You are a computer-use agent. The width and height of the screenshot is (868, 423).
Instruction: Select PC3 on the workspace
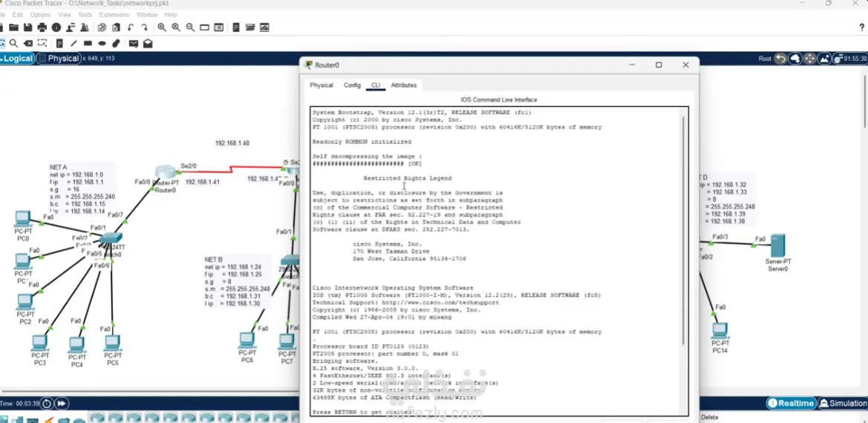point(39,344)
